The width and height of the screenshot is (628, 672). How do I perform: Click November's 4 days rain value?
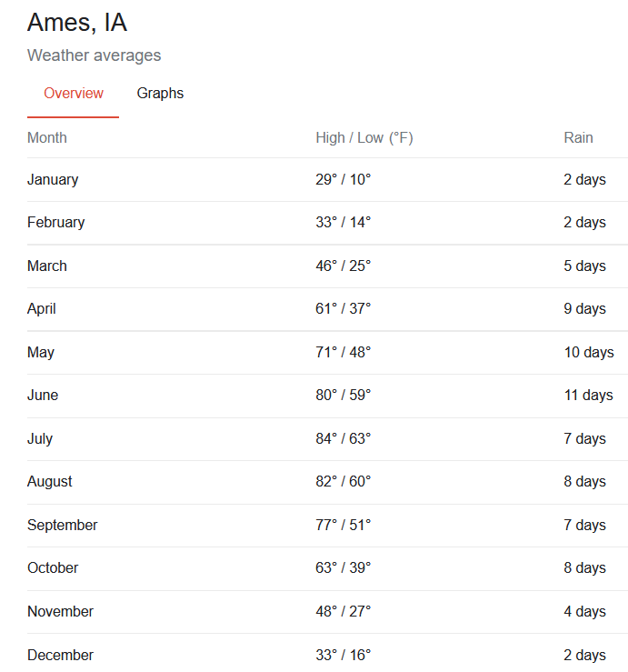584,612
